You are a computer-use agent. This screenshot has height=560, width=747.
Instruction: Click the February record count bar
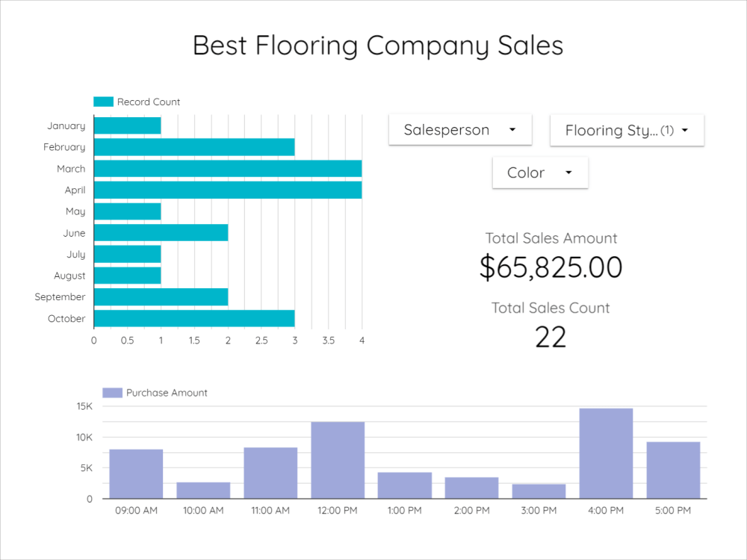[193, 146]
